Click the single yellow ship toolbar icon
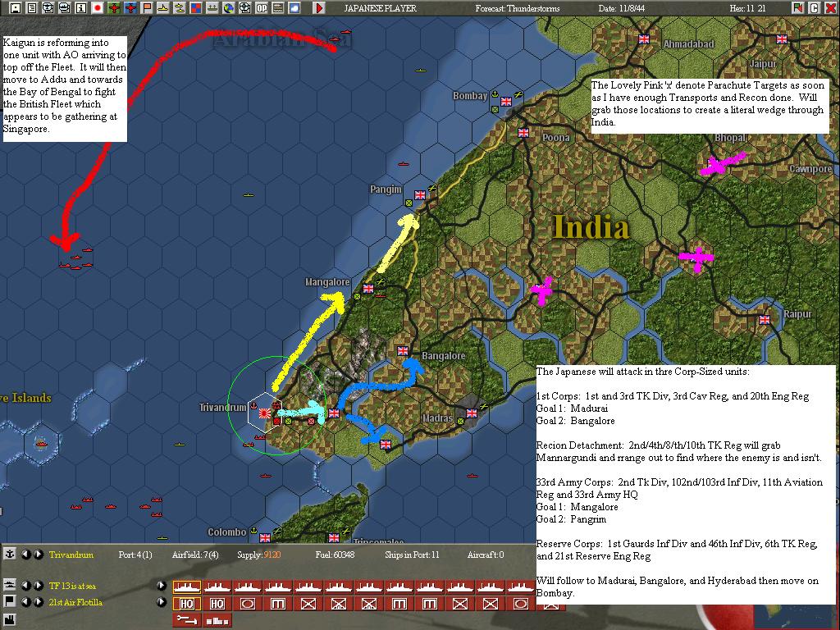Viewport: 840px width, 630px height. point(163,8)
